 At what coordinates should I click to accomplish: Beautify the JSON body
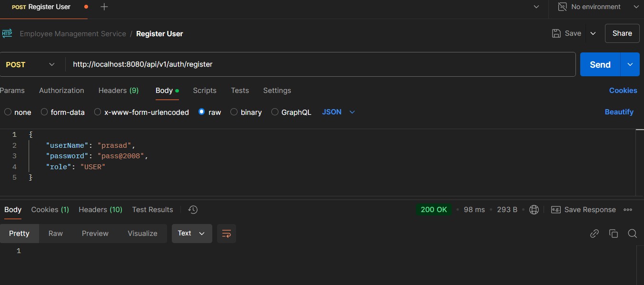[x=619, y=112]
